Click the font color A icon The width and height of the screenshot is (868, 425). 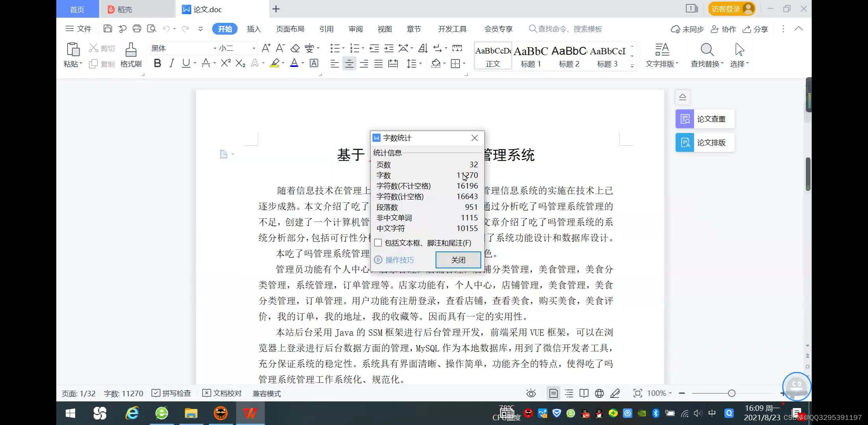(x=294, y=63)
